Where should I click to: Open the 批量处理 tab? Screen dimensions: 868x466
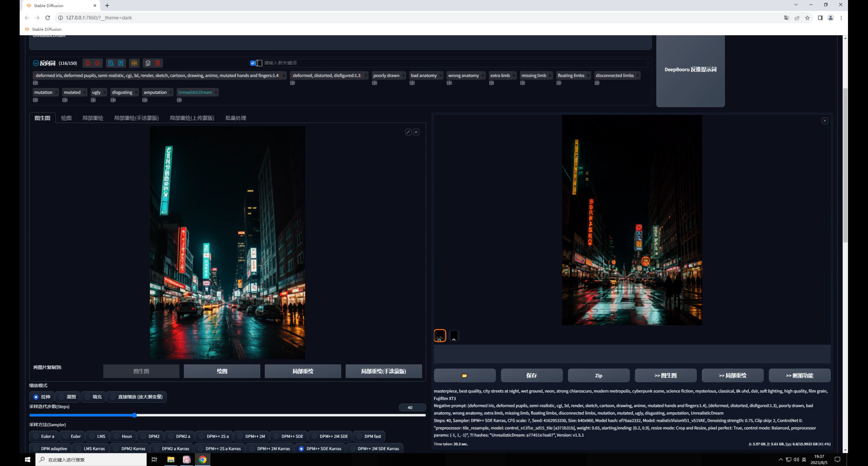236,118
